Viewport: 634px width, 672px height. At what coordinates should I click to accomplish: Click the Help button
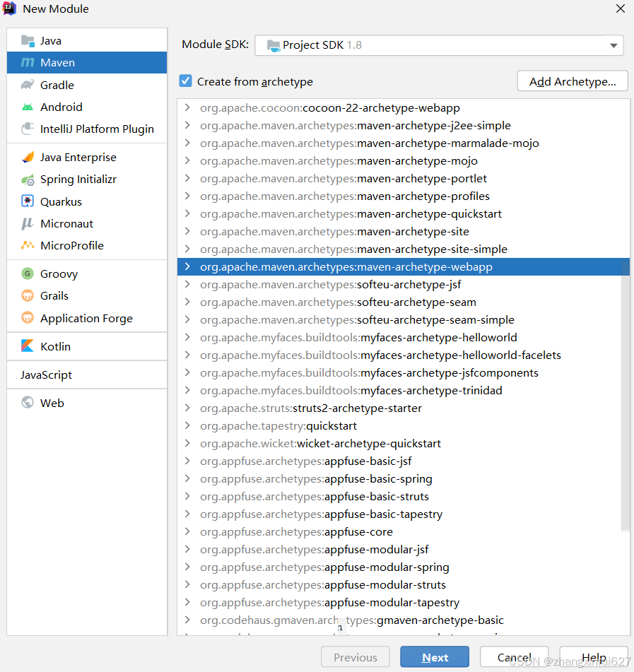pos(594,657)
